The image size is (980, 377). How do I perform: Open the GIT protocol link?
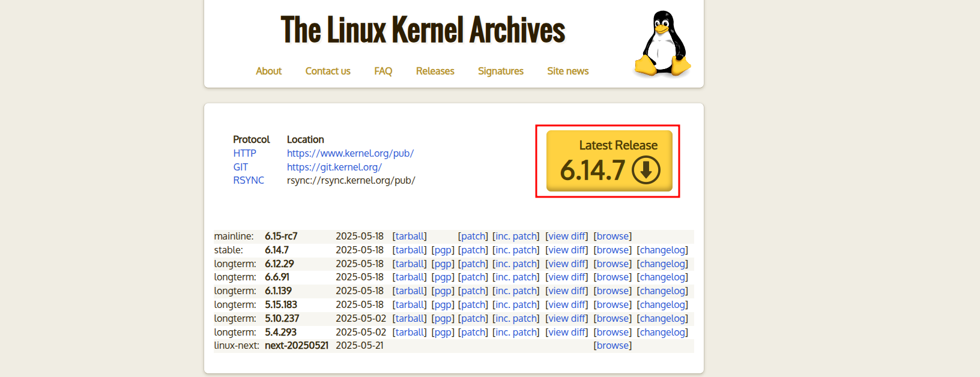[x=240, y=167]
